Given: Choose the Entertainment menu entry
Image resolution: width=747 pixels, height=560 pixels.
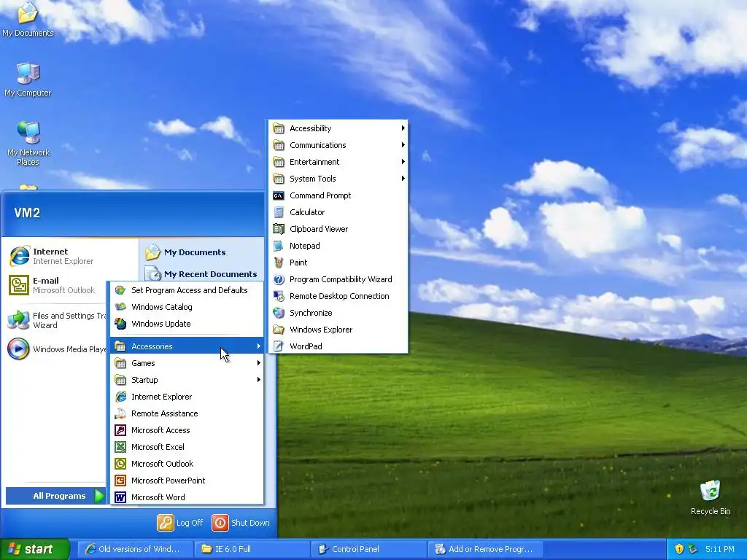Looking at the screenshot, I should coord(338,162).
